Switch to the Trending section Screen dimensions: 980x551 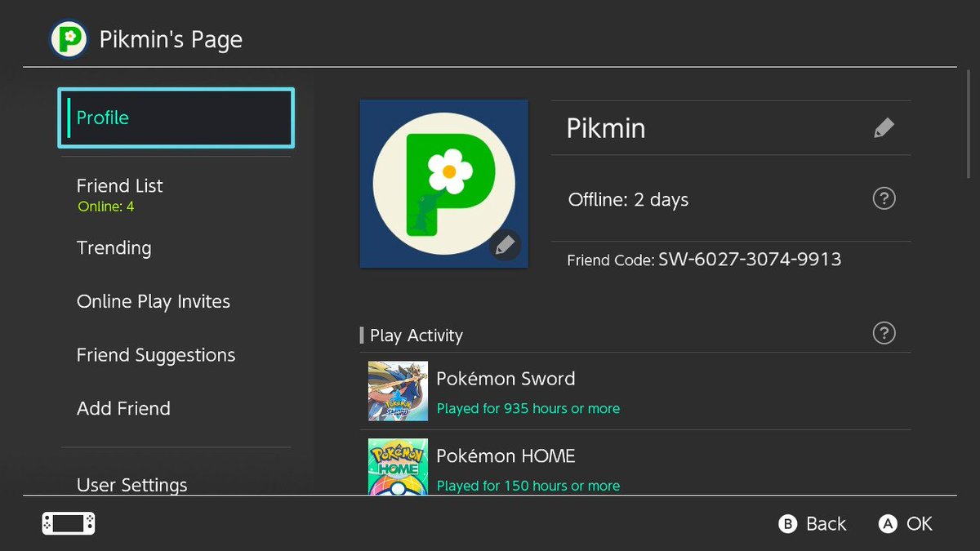(114, 248)
